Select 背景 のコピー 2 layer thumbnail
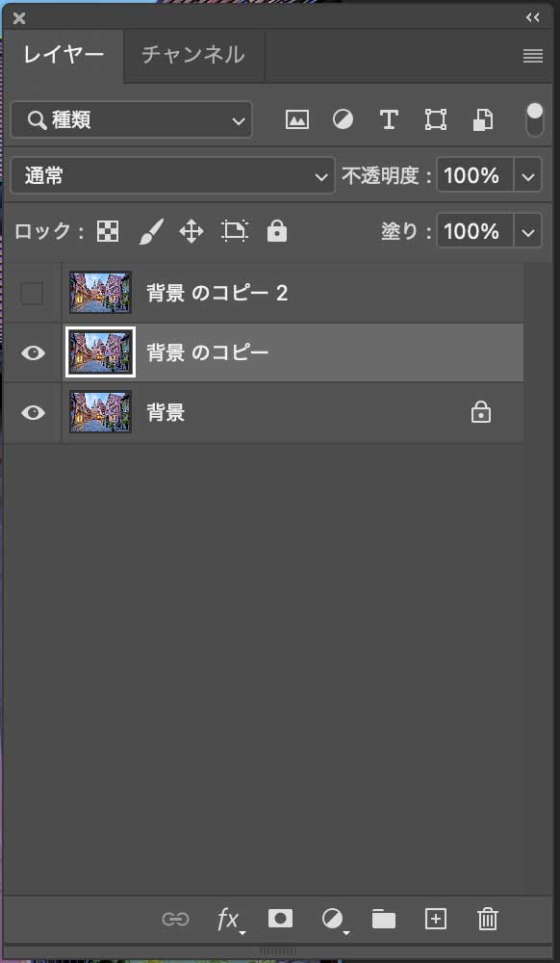560x963 pixels. 101,293
